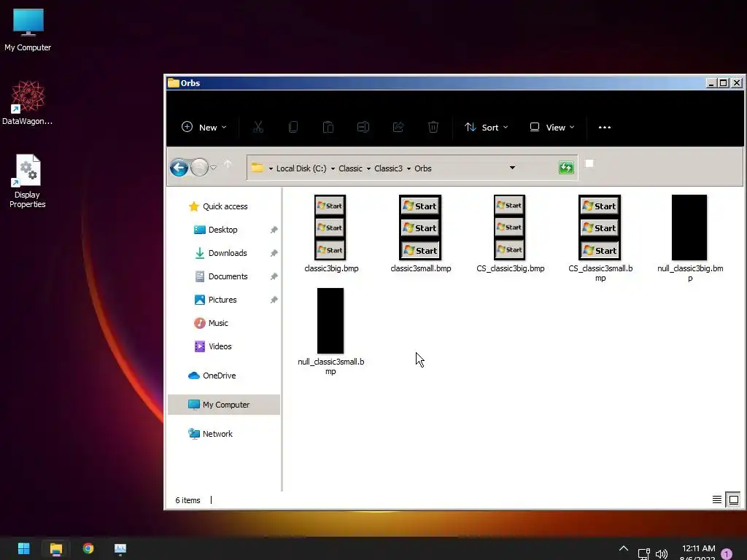This screenshot has height=560, width=747.
Task: Open the notification badge in tray
Action: pos(727,554)
